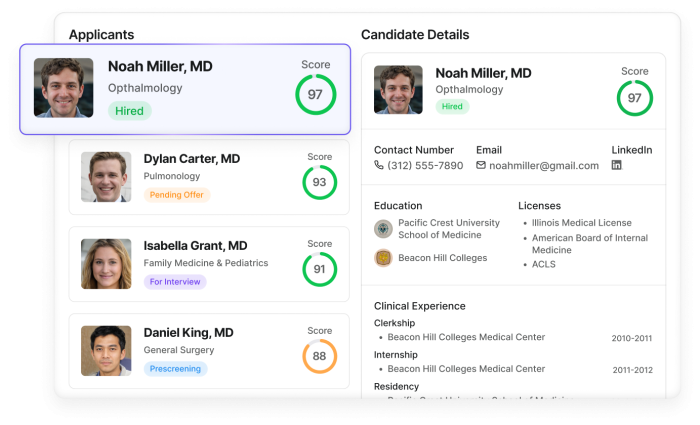The height and width of the screenshot is (425, 700).
Task: Click Pacific Crest University seal icon
Action: pos(383,229)
